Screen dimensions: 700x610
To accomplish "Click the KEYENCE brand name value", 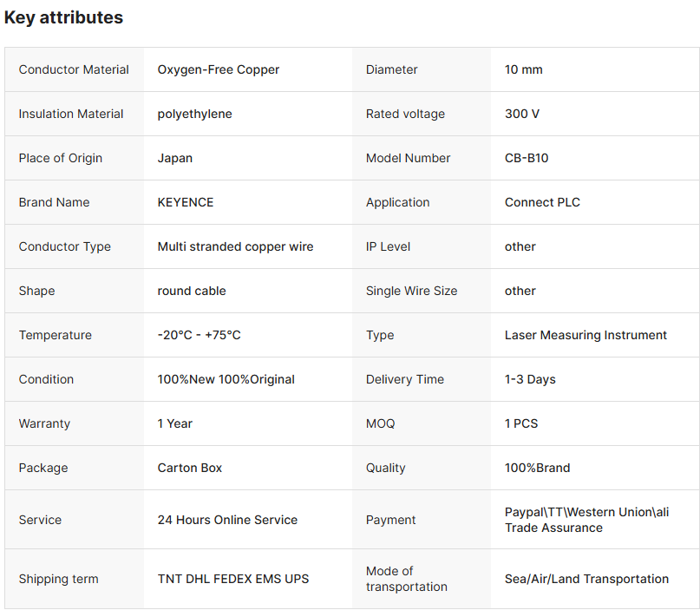I will pyautogui.click(x=186, y=202).
